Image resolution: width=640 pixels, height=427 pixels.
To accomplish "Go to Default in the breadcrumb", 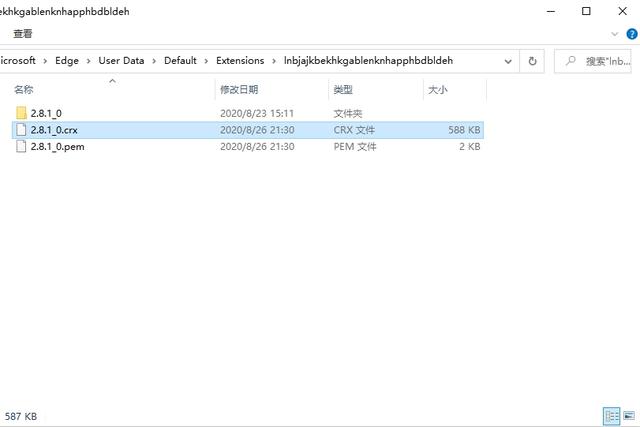I will point(180,60).
